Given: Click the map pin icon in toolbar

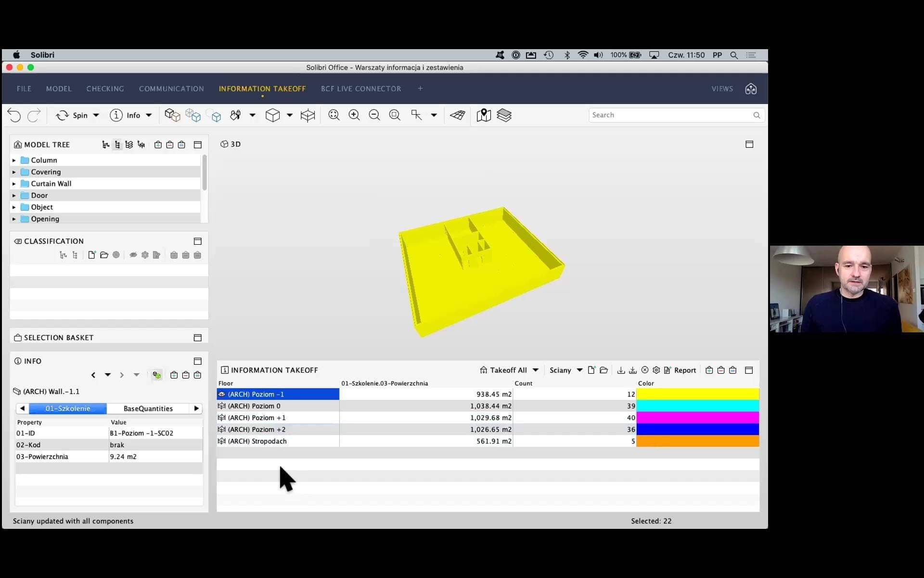Looking at the screenshot, I should click(484, 115).
